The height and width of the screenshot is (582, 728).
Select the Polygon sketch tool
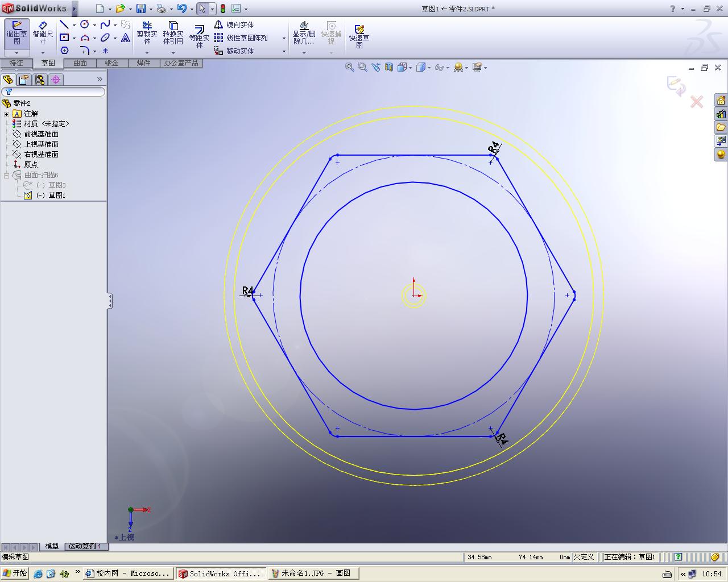click(x=64, y=51)
